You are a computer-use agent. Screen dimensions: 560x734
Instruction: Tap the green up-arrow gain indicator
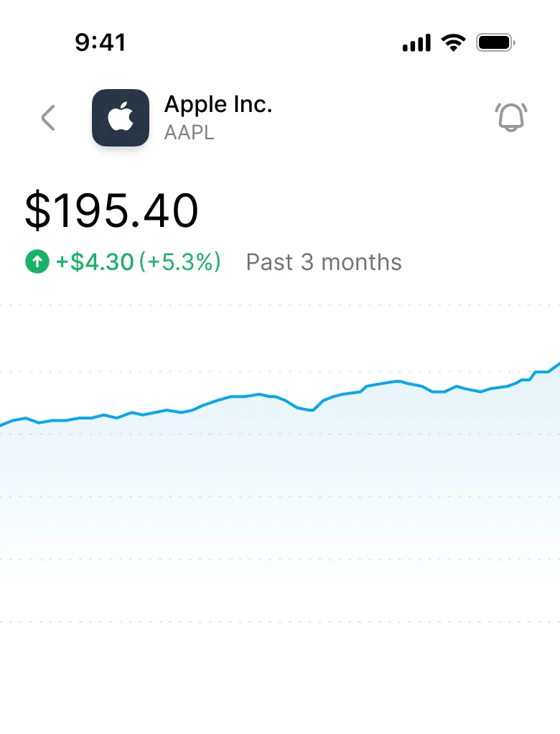click(37, 262)
